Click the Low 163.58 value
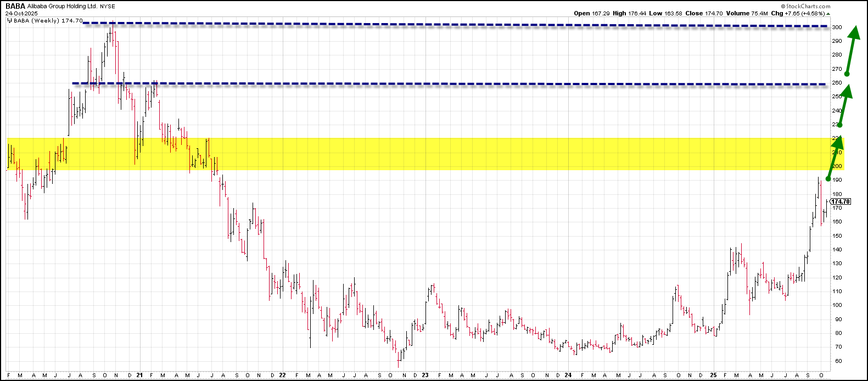 point(665,13)
